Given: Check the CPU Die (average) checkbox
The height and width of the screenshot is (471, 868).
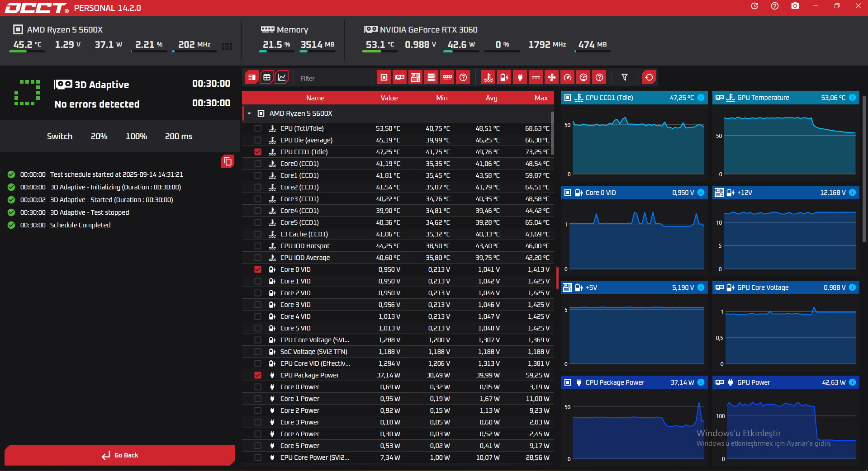Looking at the screenshot, I should pos(258,140).
